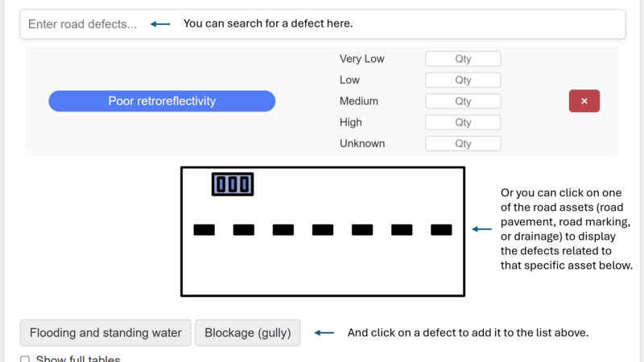Add the Flooding and standing water defect

pos(105,333)
